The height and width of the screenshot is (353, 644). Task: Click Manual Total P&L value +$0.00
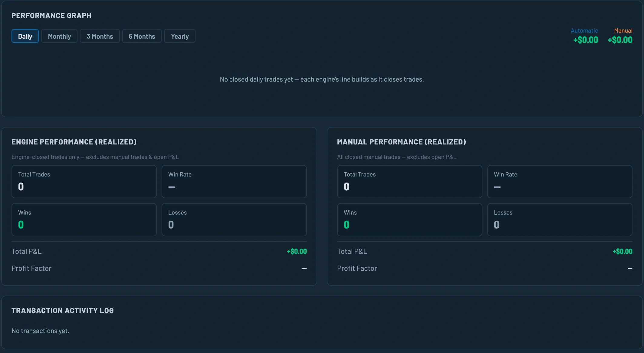623,251
